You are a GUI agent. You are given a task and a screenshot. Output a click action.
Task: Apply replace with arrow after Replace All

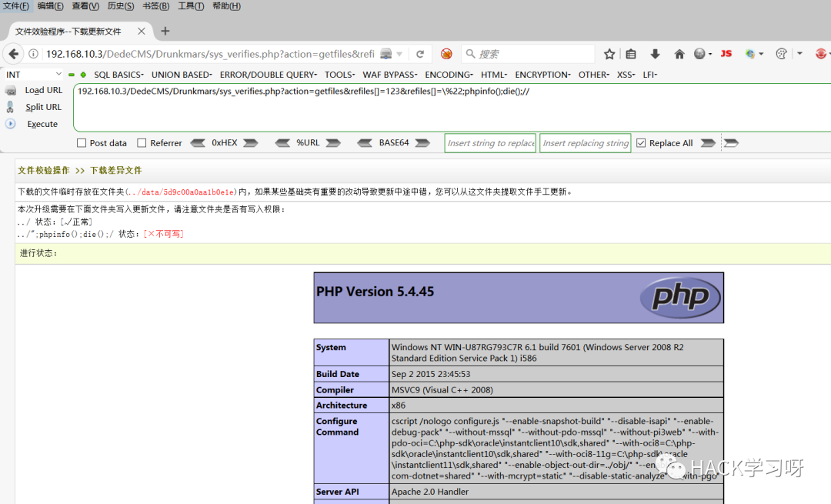708,143
